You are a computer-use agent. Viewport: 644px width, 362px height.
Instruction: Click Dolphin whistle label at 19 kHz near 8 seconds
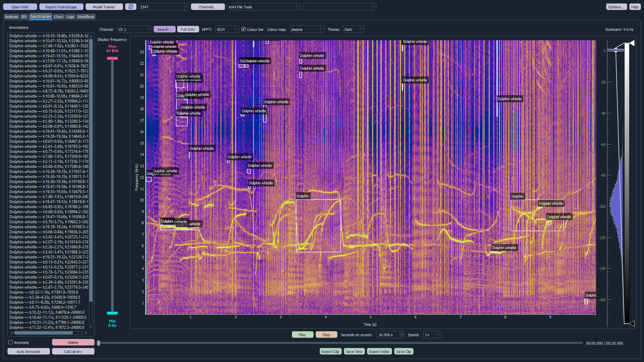click(x=509, y=99)
